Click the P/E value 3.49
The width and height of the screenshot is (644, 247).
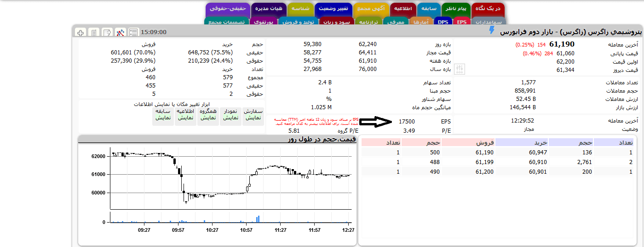click(x=409, y=131)
